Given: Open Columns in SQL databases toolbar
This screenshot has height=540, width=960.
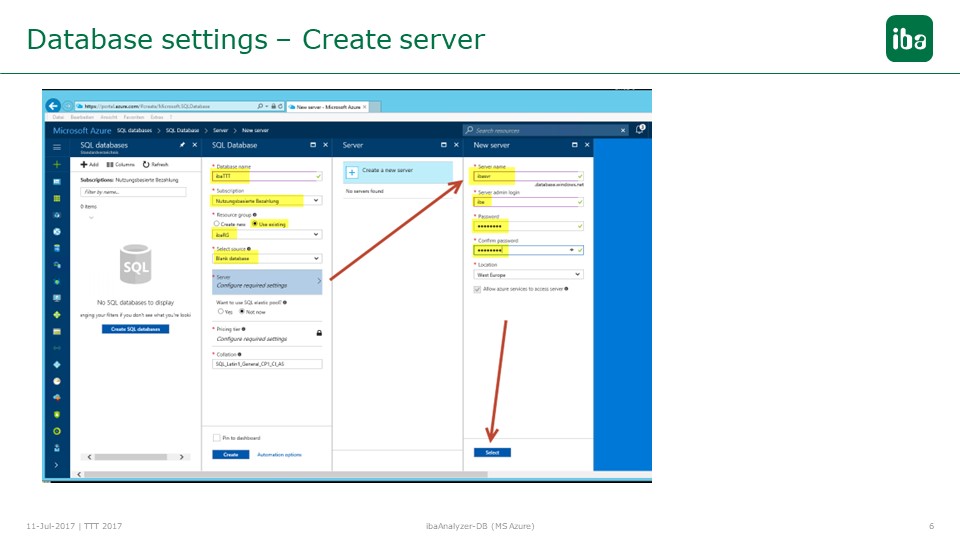Looking at the screenshot, I should click(x=121, y=165).
